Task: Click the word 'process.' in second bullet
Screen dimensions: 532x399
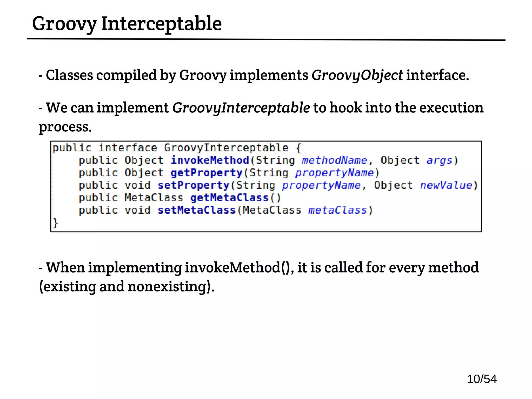Action: click(65, 127)
